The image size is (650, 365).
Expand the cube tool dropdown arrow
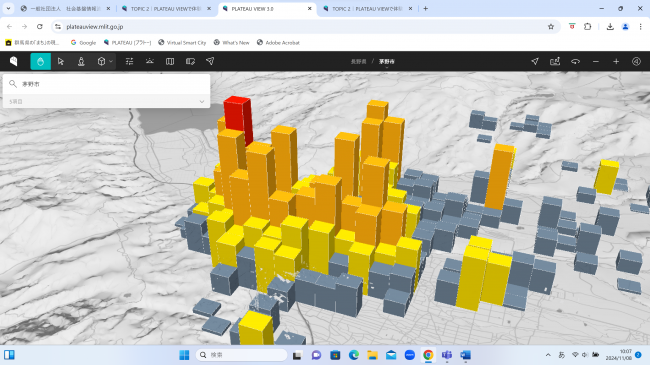click(x=111, y=61)
